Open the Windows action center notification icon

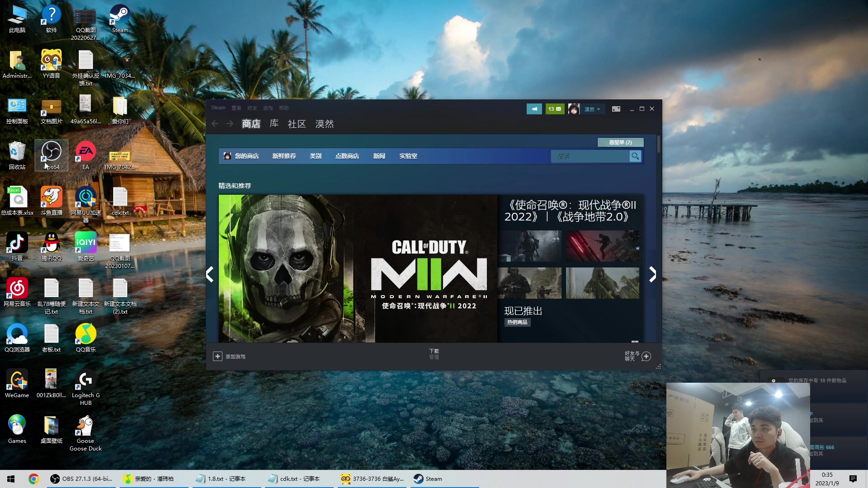pos(853,479)
